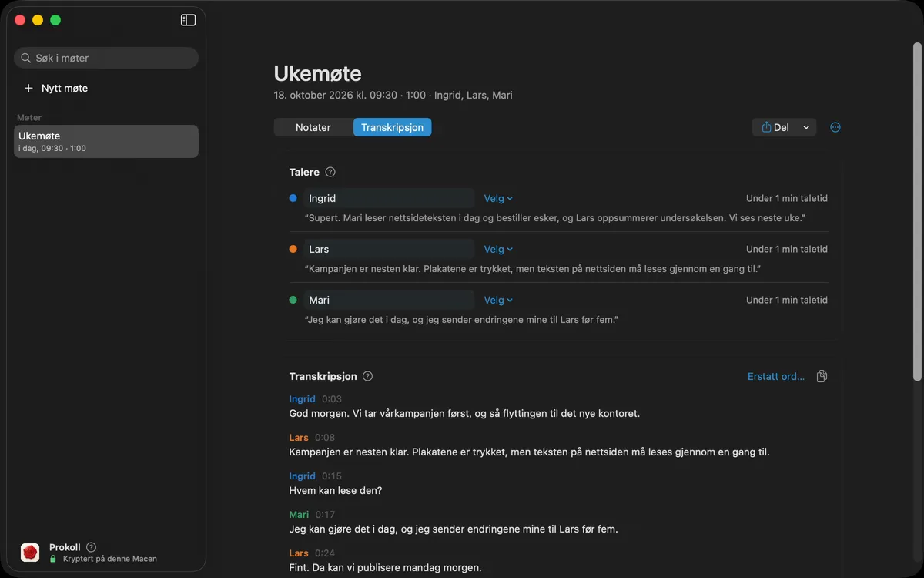This screenshot has width=924, height=578.
Task: Click the search magnifier icon
Action: click(27, 58)
